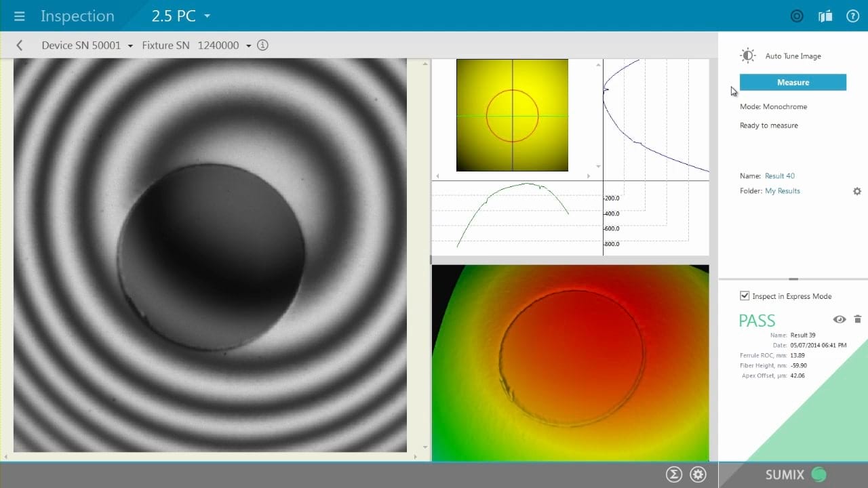
Task: Click the right arrow below the yellow map
Action: tap(589, 176)
